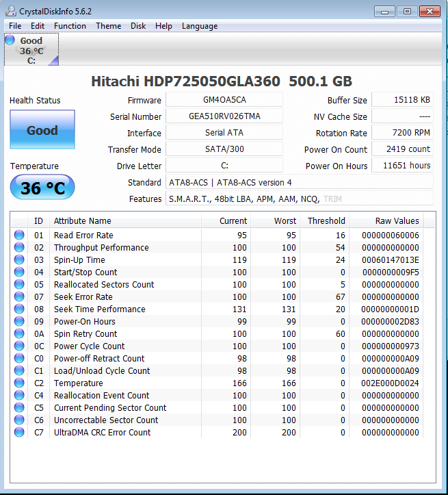Click raw value 002E000D0024
This screenshot has height=495, width=448.
(x=390, y=383)
